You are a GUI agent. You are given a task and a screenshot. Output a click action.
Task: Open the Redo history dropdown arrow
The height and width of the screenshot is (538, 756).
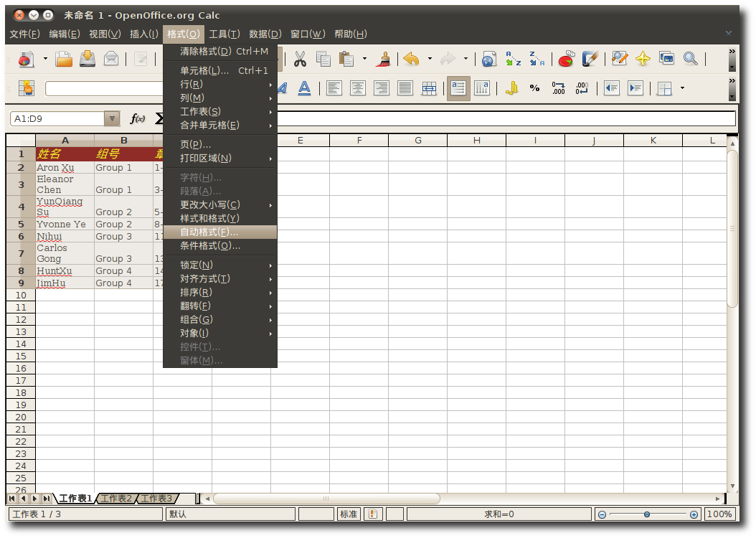[466, 60]
